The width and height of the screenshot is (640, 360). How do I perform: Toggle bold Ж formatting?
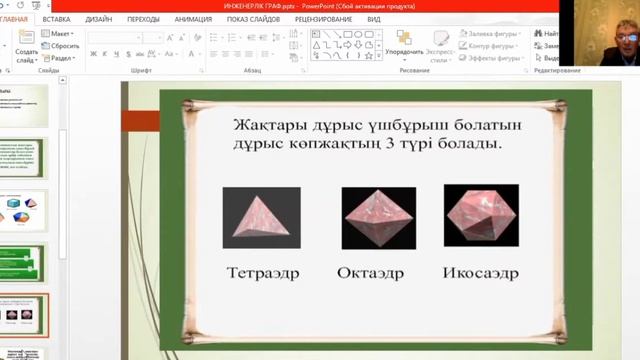pyautogui.click(x=93, y=54)
